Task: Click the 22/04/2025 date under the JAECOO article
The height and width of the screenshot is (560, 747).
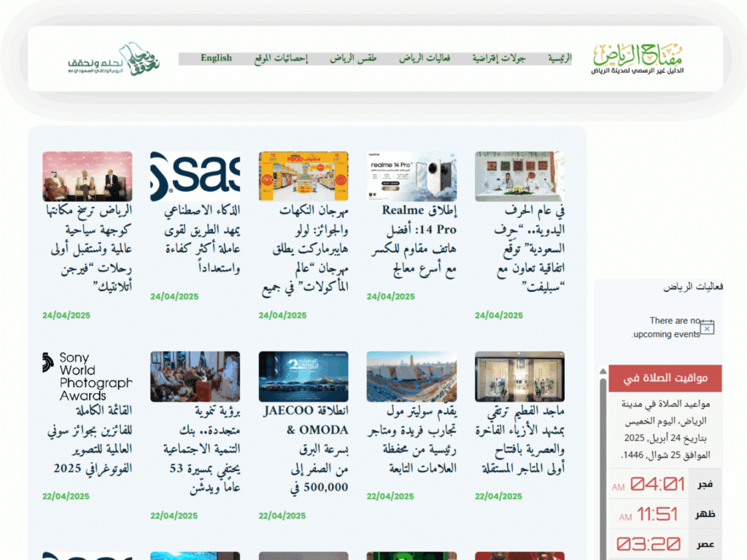Action: coord(282,516)
